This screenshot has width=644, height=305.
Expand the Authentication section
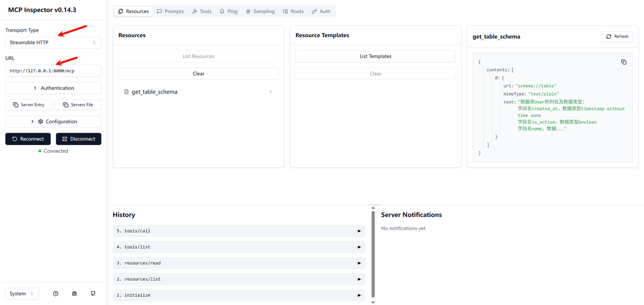[x=53, y=88]
